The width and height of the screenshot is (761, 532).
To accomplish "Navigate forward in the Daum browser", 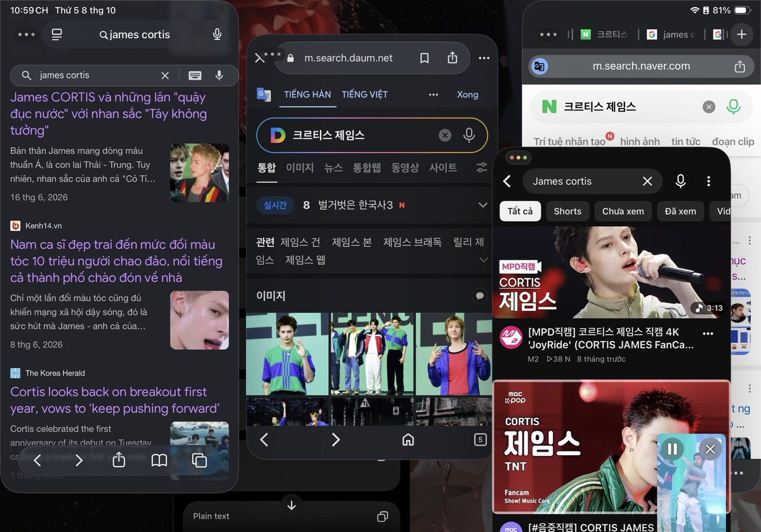I will pos(335,440).
